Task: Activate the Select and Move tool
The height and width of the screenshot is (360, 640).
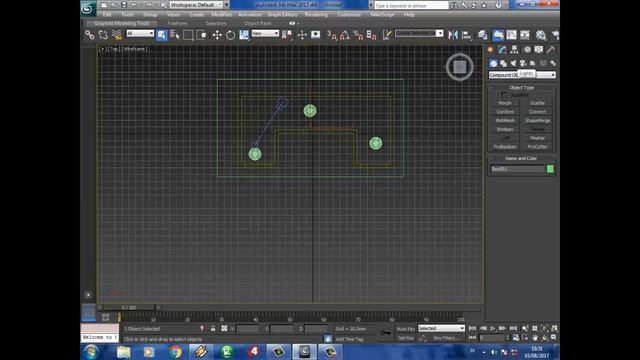Action: 217,35
